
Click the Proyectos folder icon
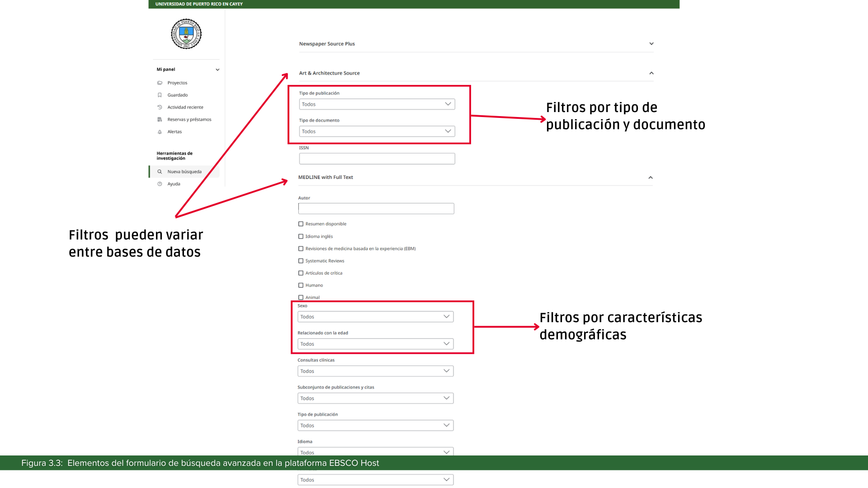[160, 83]
